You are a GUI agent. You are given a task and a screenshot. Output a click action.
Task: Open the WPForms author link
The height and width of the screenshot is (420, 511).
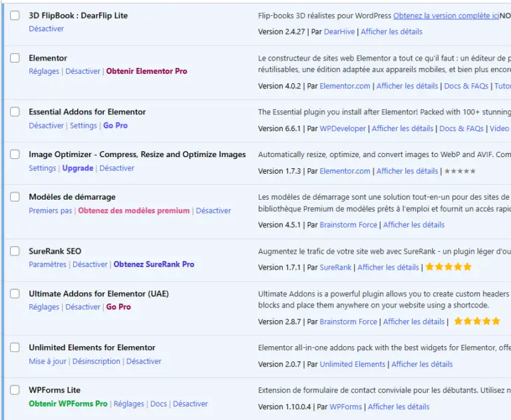pyautogui.click(x=346, y=407)
